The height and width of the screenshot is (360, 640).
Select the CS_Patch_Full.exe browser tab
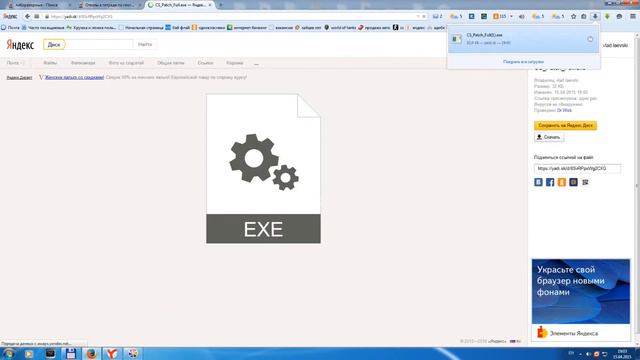pyautogui.click(x=180, y=5)
